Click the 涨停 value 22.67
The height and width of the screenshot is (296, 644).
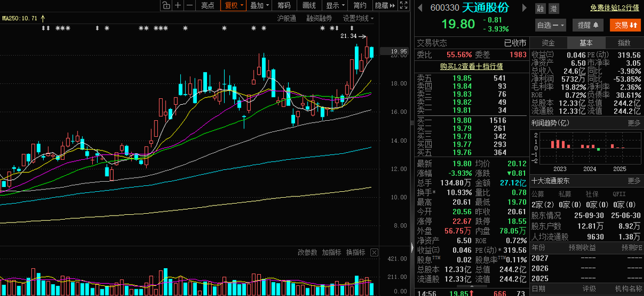[462, 221]
